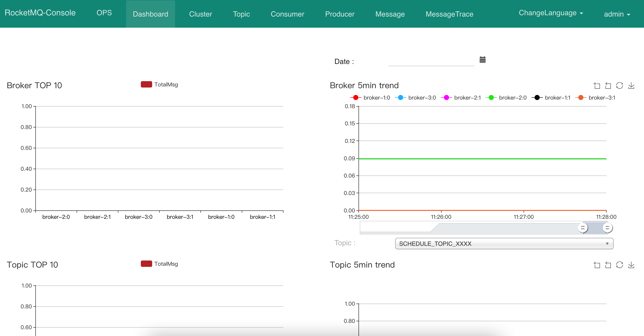Download Broker 5min trend chart as image

tap(631, 85)
